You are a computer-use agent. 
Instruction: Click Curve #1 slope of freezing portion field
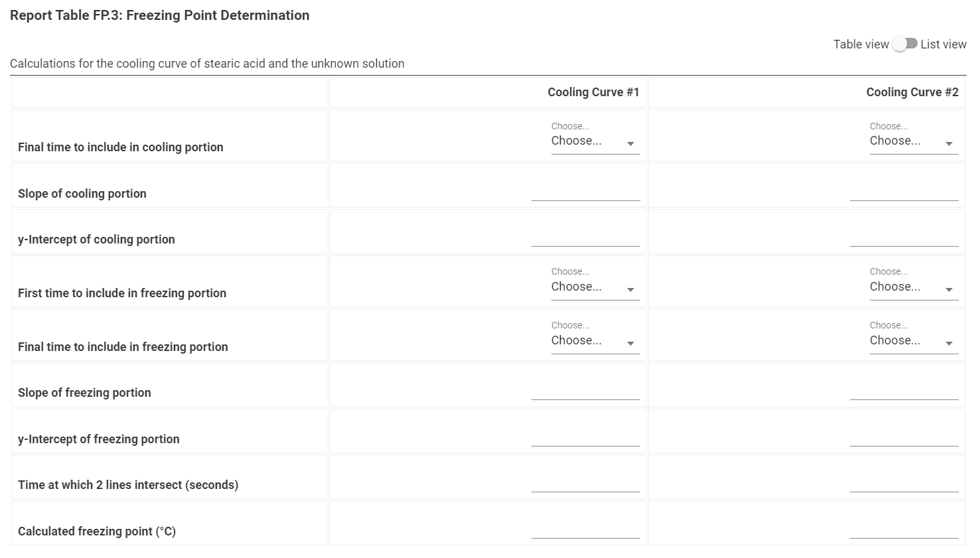[585, 391]
